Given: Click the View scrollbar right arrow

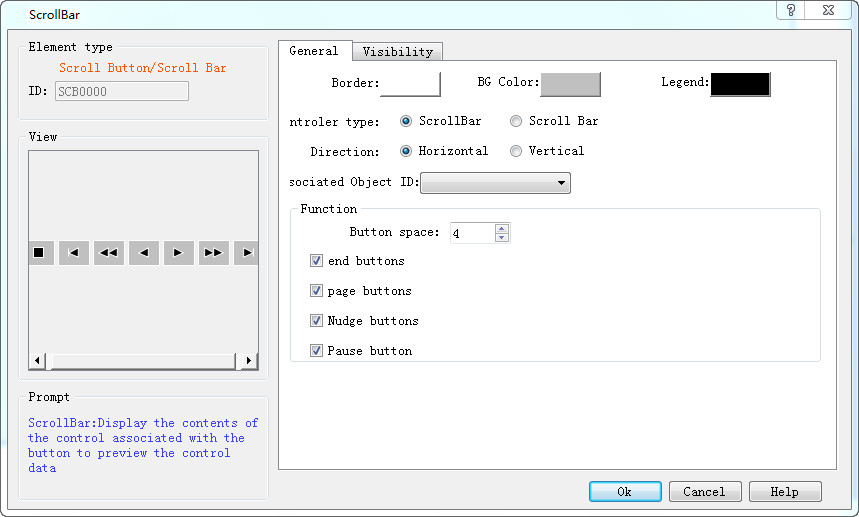Looking at the screenshot, I should click(249, 360).
